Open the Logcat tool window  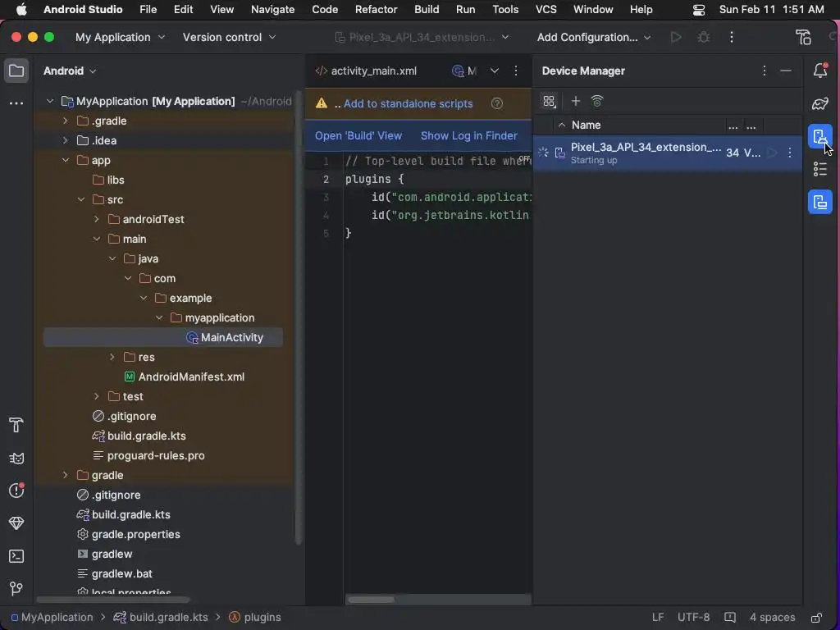[16, 458]
